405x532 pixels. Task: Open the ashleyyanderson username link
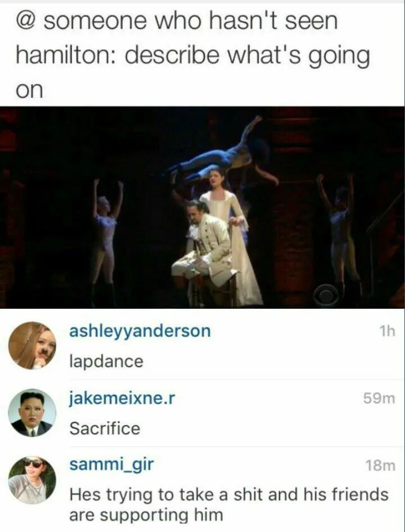tap(140, 331)
